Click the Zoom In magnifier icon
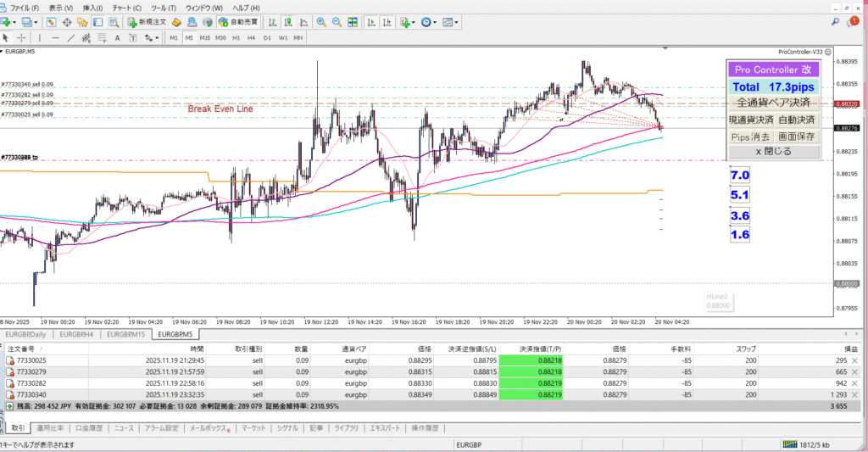Image resolution: width=868 pixels, height=452 pixels. pos(322,22)
